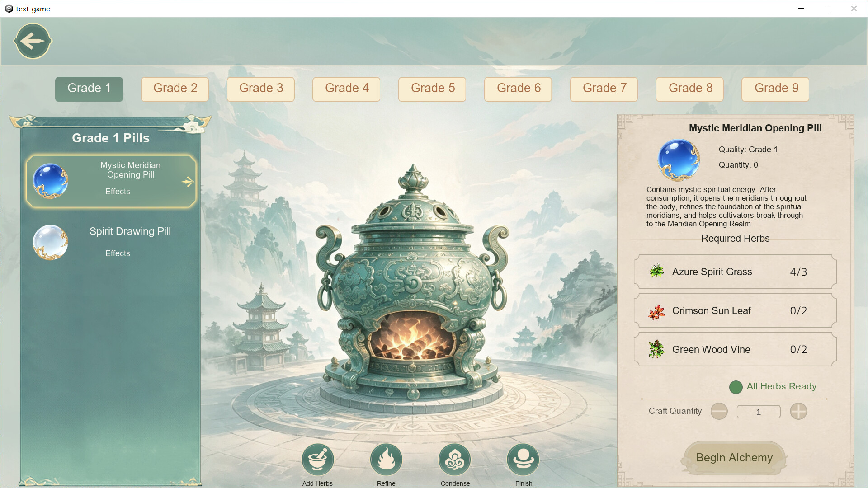Click the Craft Quantity input field

pos(759,412)
